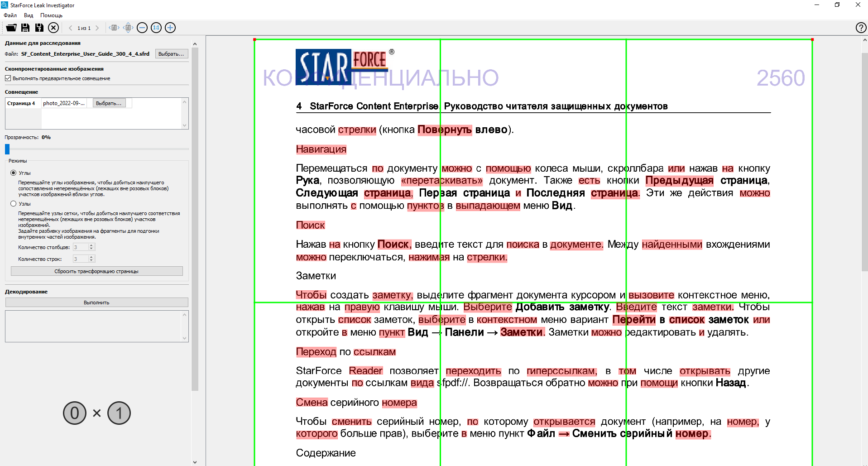Viewport: 868px width, 466px height.
Task: Select the Узлы mode radio button
Action: click(14, 204)
